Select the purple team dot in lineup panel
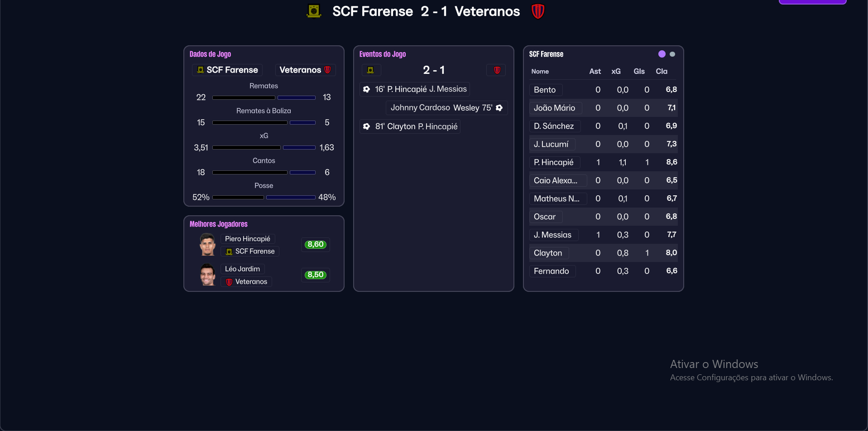 click(662, 54)
